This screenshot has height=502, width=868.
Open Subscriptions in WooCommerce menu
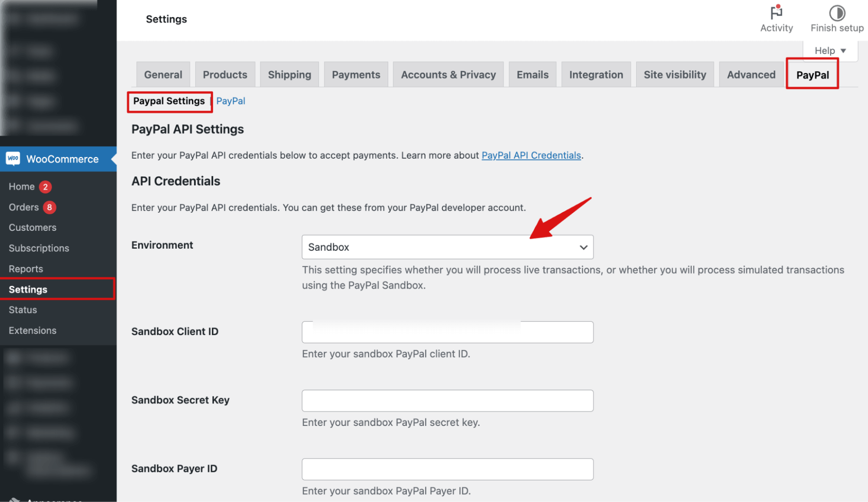click(x=39, y=248)
